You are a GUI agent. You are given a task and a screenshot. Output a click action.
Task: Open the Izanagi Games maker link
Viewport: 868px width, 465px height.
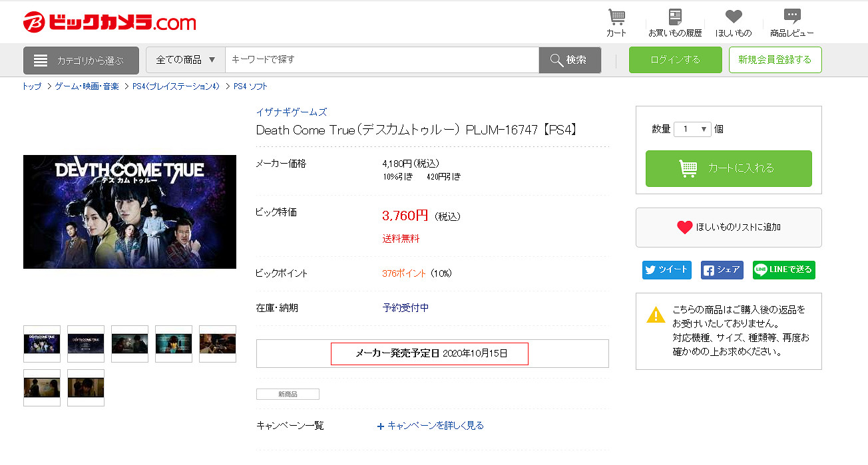(292, 112)
